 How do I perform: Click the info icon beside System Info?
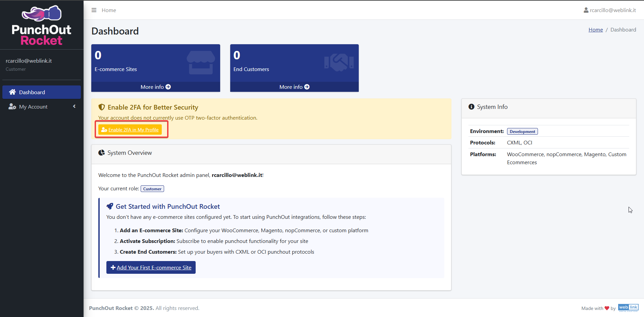[472, 107]
